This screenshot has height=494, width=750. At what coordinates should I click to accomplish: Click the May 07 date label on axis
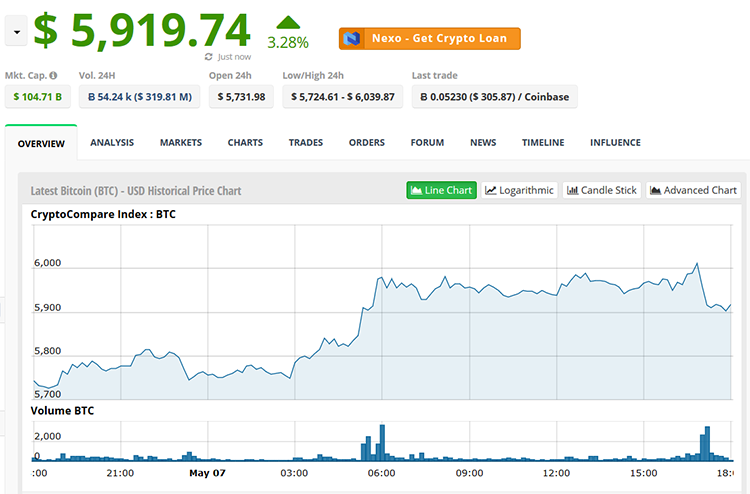(x=207, y=473)
